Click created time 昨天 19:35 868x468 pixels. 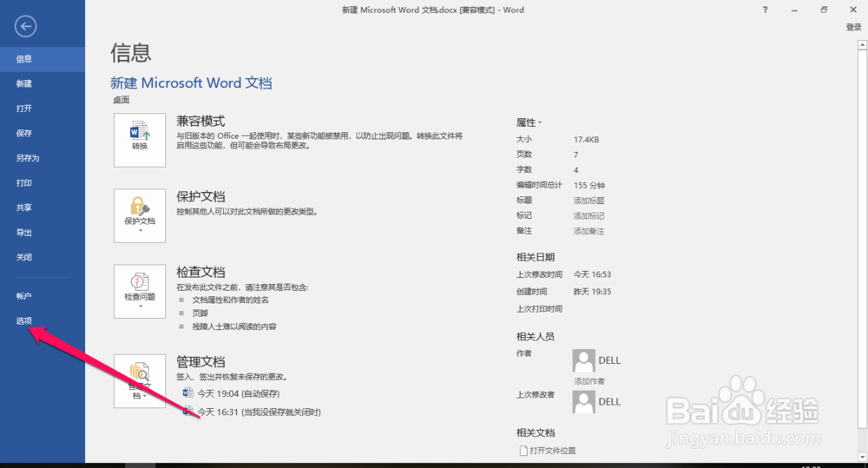[592, 292]
